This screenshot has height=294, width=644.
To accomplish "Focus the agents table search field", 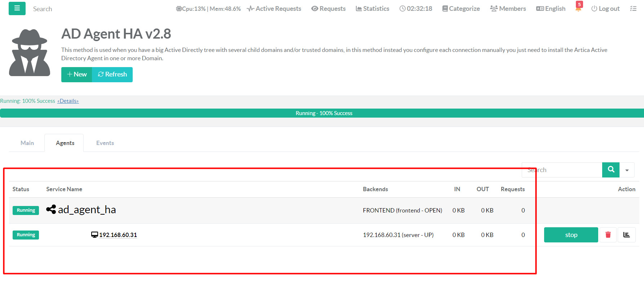I will click(x=561, y=170).
